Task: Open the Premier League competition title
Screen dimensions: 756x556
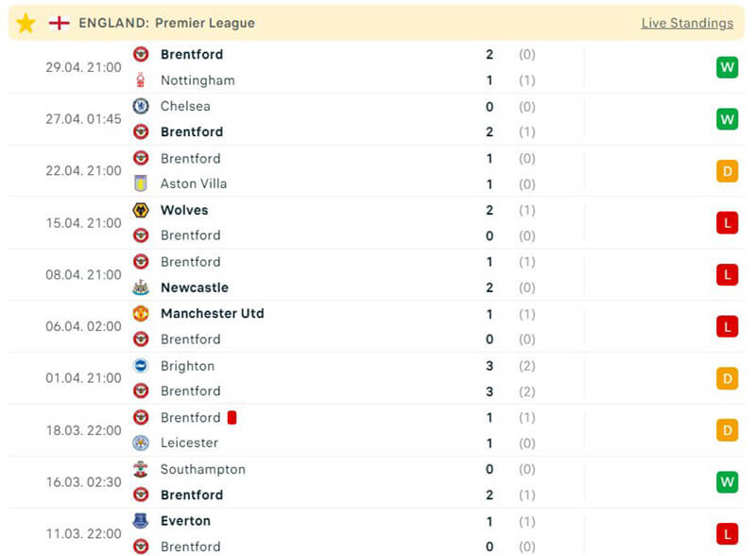Action: click(204, 23)
